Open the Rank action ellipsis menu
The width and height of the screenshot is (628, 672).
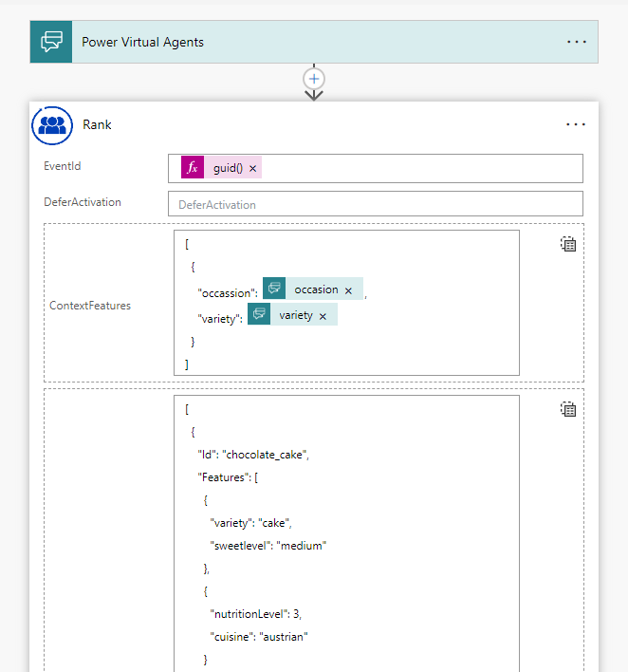(x=577, y=124)
